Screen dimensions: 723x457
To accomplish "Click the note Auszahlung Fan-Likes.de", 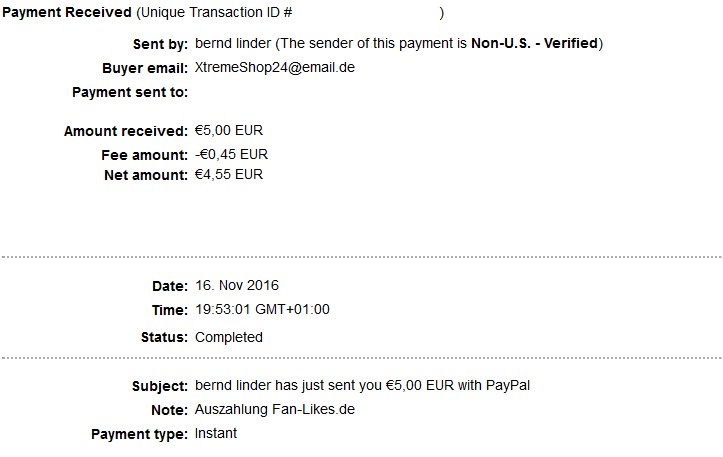I will [275, 410].
